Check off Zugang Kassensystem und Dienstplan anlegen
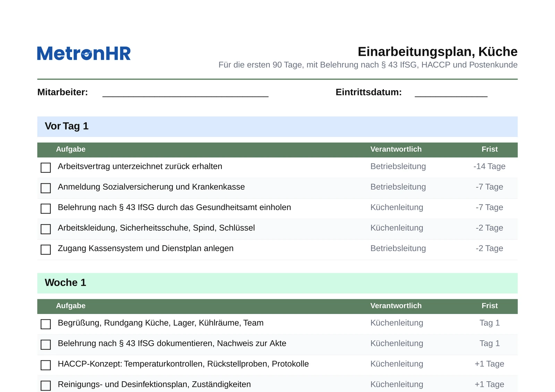 point(46,250)
